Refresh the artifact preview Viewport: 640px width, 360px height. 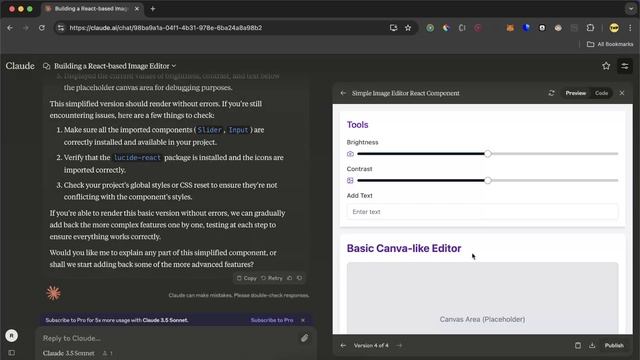pyautogui.click(x=551, y=93)
